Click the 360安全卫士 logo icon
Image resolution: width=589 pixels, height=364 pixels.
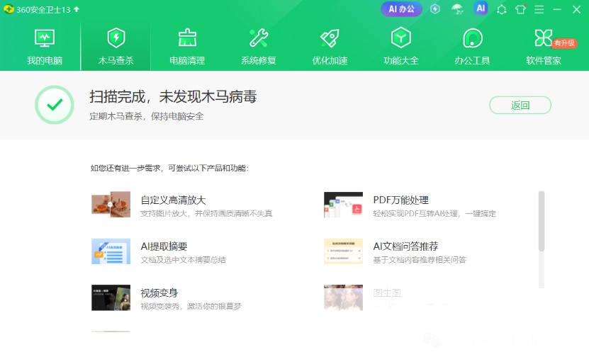pos(9,9)
